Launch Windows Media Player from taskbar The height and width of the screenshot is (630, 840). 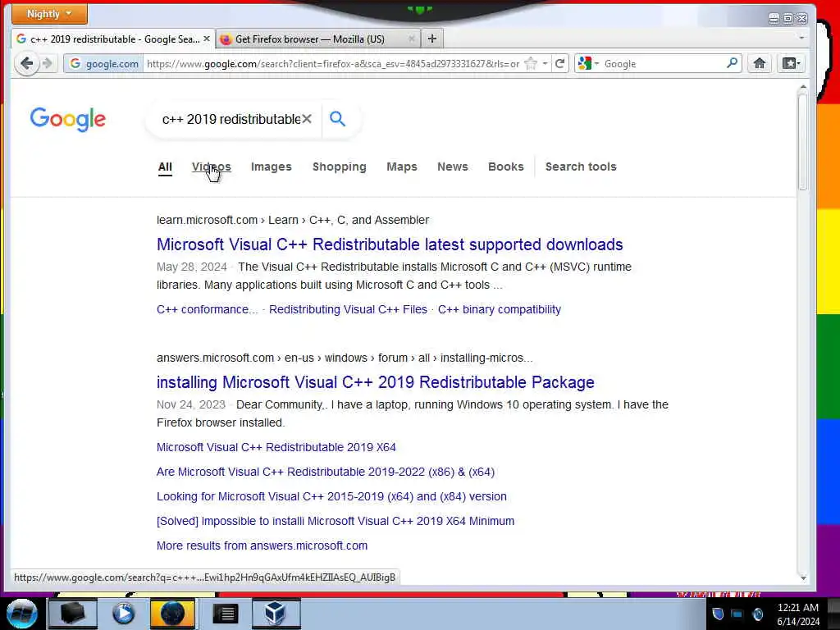(123, 614)
